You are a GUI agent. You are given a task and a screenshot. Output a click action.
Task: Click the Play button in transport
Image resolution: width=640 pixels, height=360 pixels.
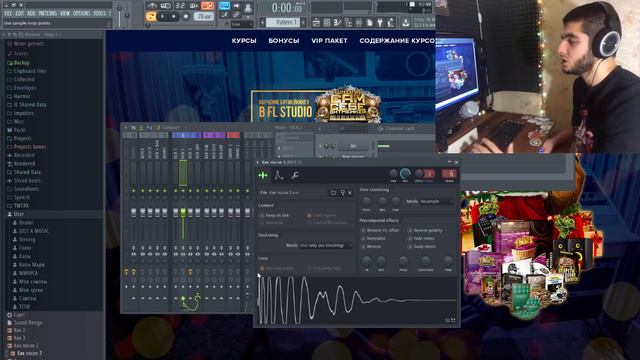163,17
